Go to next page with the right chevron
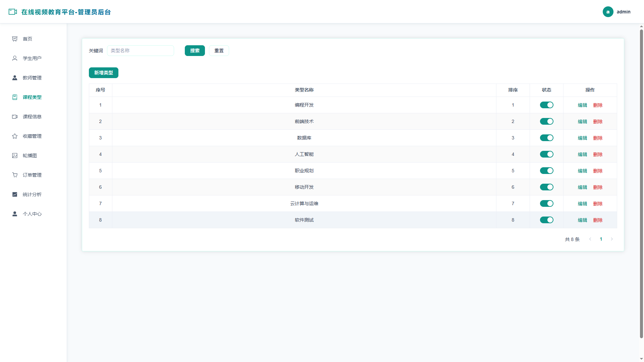This screenshot has height=362, width=644. point(612,239)
